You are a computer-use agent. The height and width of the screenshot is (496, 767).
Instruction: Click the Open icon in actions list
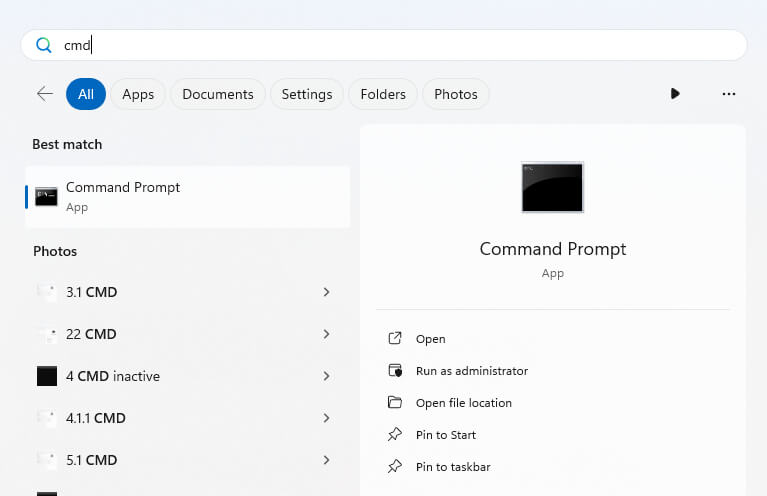(x=395, y=339)
